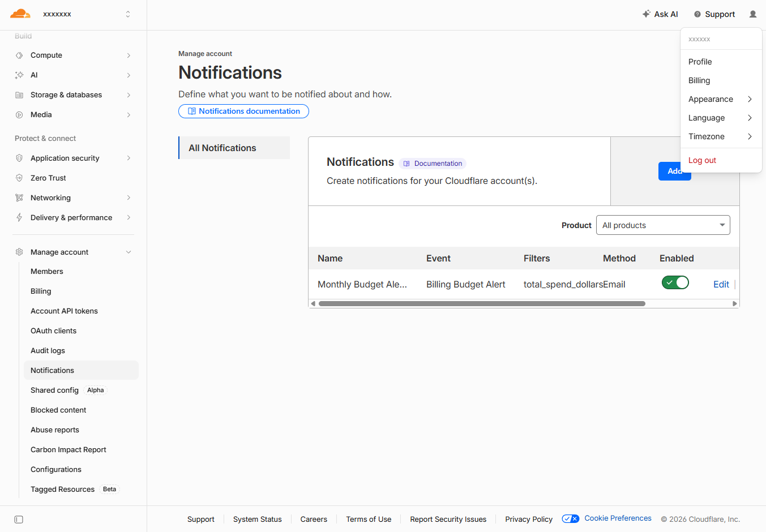Open Cookie Preferences link

pos(618,518)
